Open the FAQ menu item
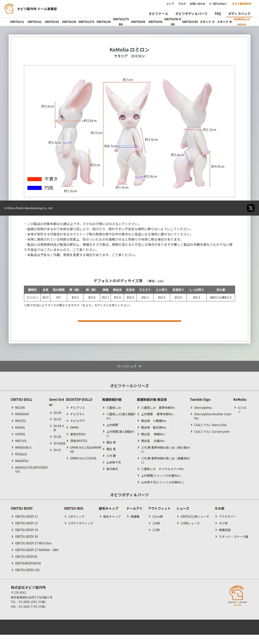This screenshot has height=644, width=259. [218, 14]
